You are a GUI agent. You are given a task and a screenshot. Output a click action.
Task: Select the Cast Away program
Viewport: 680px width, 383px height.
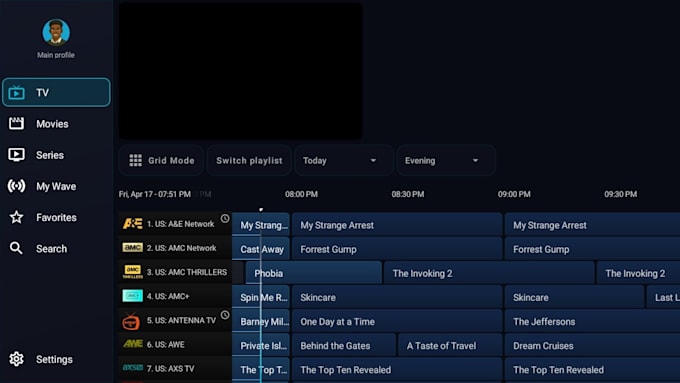261,249
